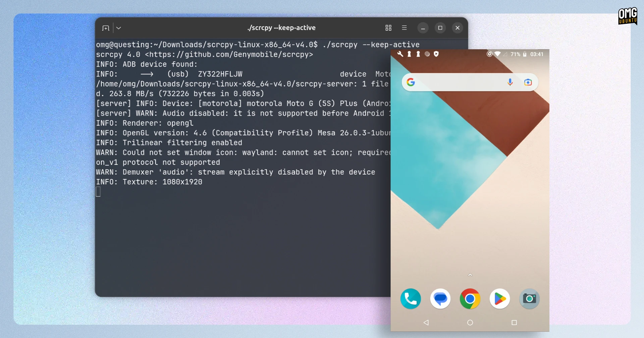This screenshot has height=338, width=644.
Task: Focus the Google search bar field
Action: 470,82
